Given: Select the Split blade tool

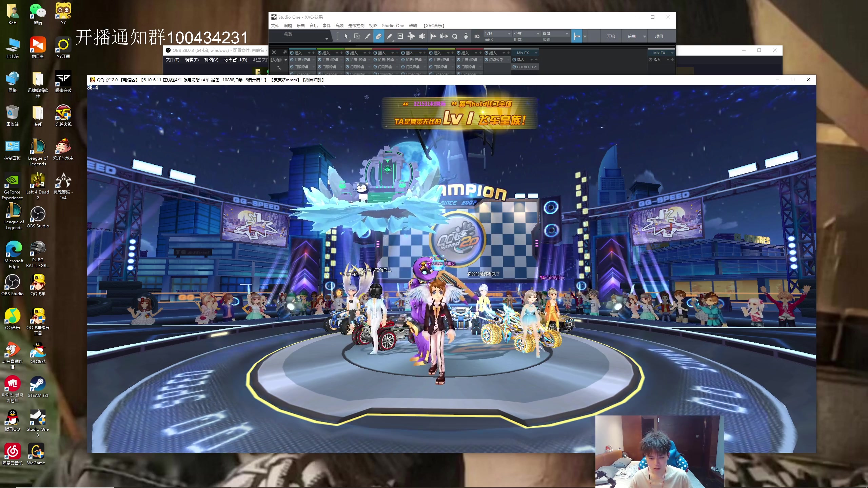Looking at the screenshot, I should pyautogui.click(x=368, y=36).
